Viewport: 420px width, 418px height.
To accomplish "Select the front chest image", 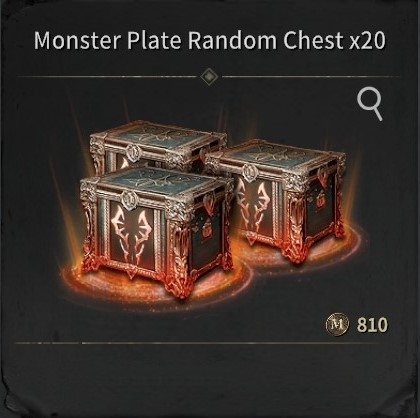I will coord(156,233).
